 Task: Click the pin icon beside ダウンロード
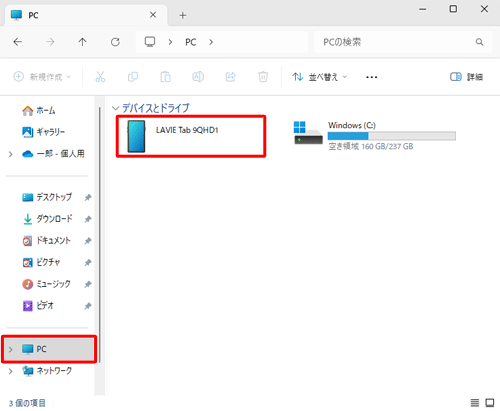tap(88, 219)
